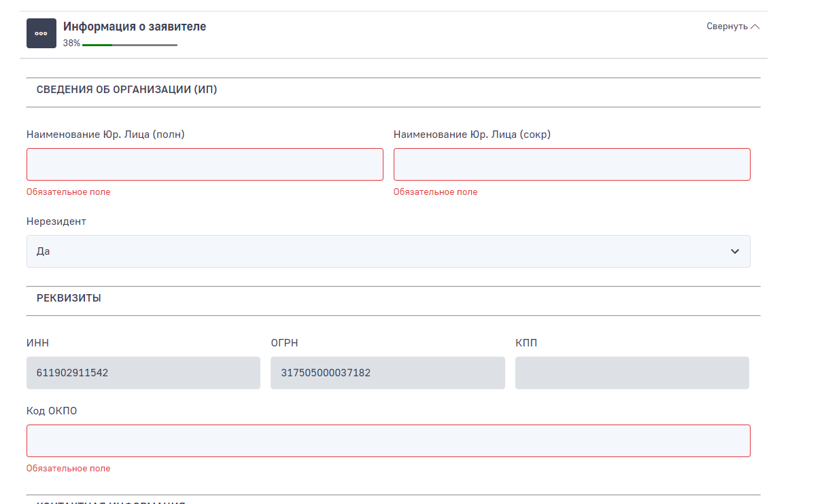The width and height of the screenshot is (822, 504).
Task: Click the ОГРН field with 317505000037182
Action: (x=388, y=373)
